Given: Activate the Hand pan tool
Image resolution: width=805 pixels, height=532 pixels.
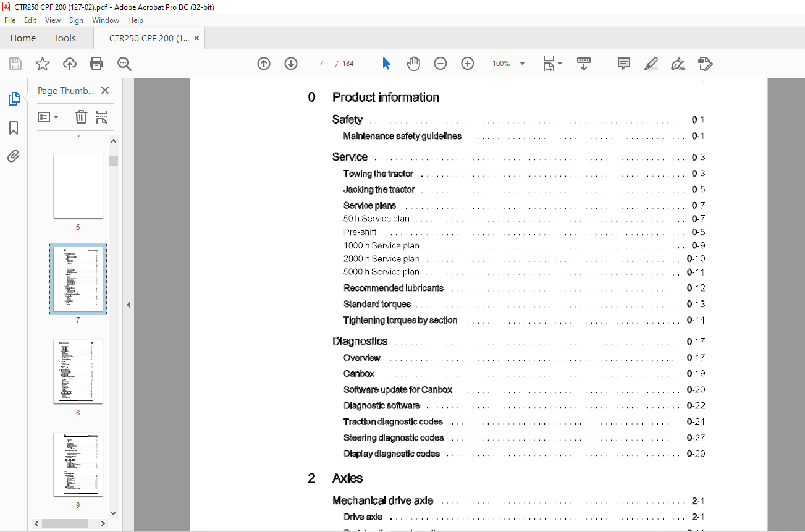Looking at the screenshot, I should (x=413, y=64).
